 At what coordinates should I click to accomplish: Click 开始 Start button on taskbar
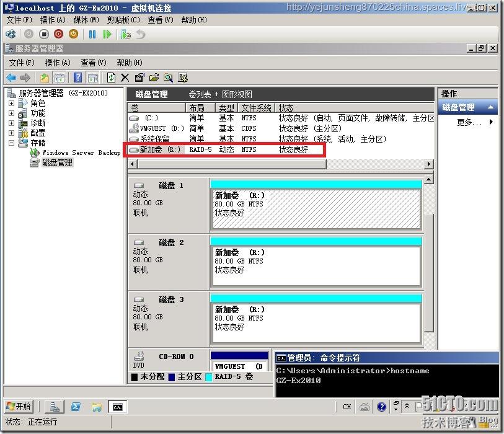tap(19, 407)
